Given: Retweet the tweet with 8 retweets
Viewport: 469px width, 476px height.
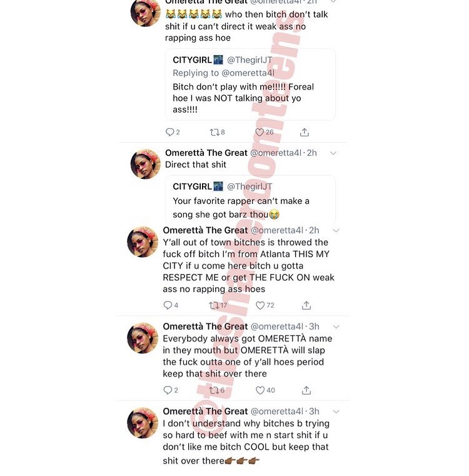Looking at the screenshot, I should tap(214, 133).
